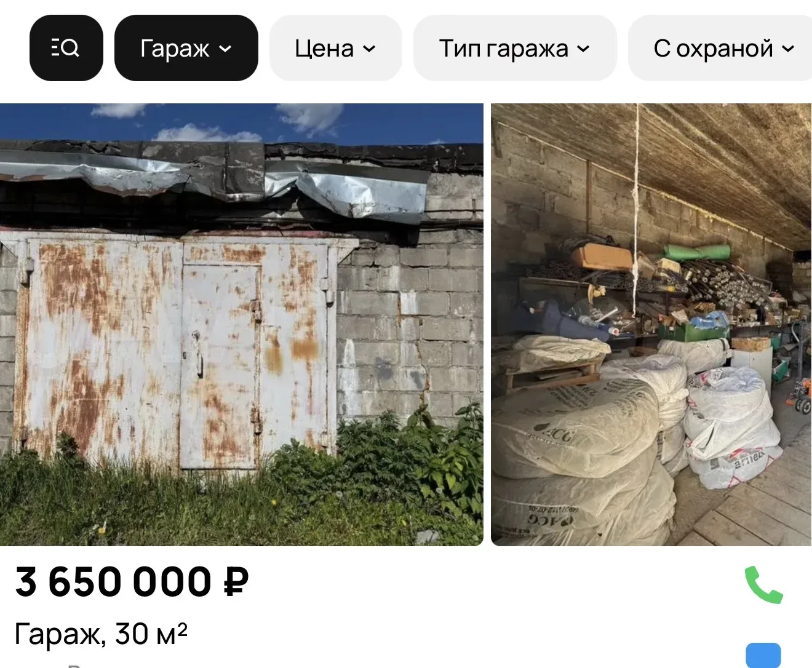Tap the ruble sign after the price
The image size is (812, 668).
coord(236,583)
